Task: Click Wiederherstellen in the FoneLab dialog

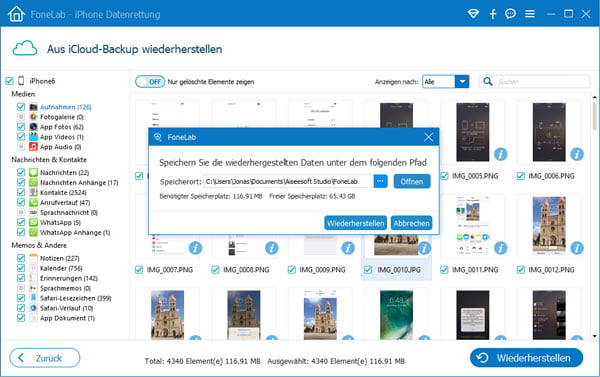Action: [x=355, y=223]
